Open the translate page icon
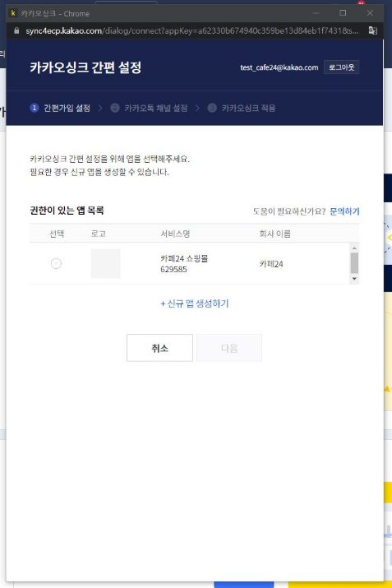Image resolution: width=392 pixels, height=588 pixels. (372, 30)
